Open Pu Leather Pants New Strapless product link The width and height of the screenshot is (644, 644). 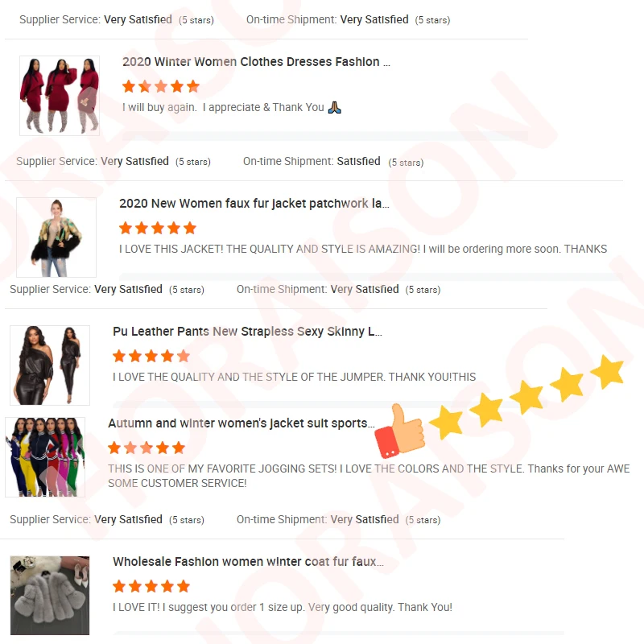click(x=247, y=332)
